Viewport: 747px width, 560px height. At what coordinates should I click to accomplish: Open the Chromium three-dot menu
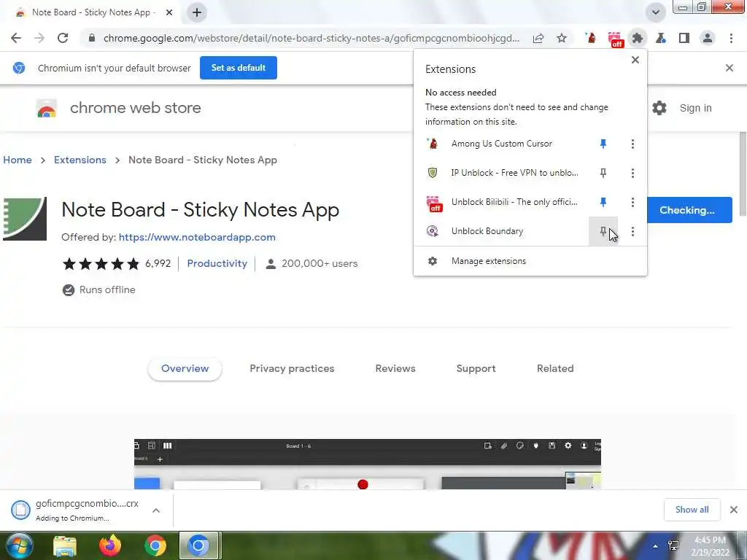tap(731, 38)
